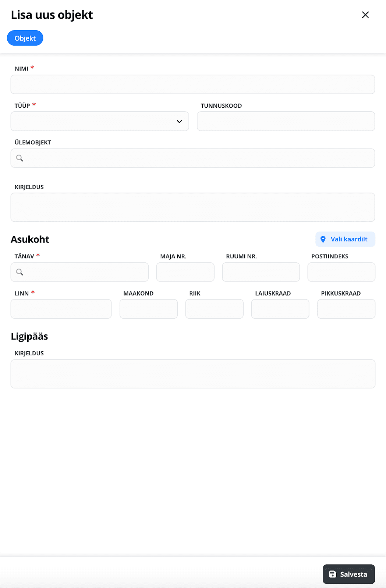386x588 pixels.
Task: Focus the Tänav search field
Action: 79,272
